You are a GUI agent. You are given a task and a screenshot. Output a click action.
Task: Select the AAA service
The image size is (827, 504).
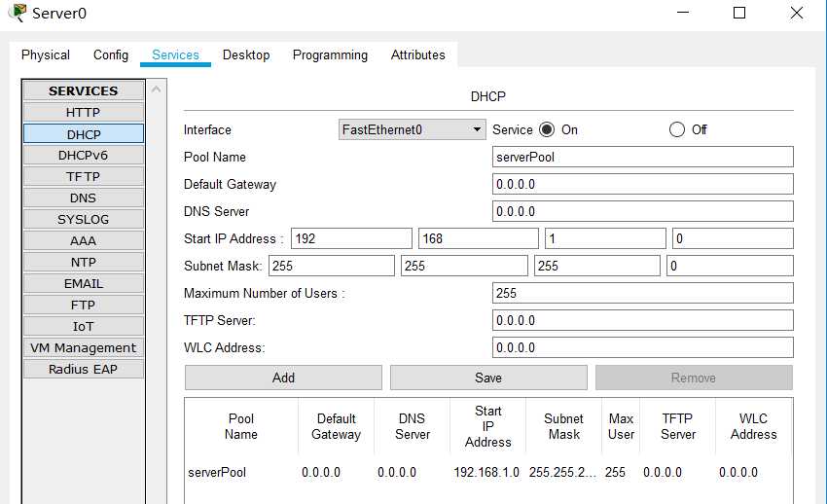pos(84,240)
